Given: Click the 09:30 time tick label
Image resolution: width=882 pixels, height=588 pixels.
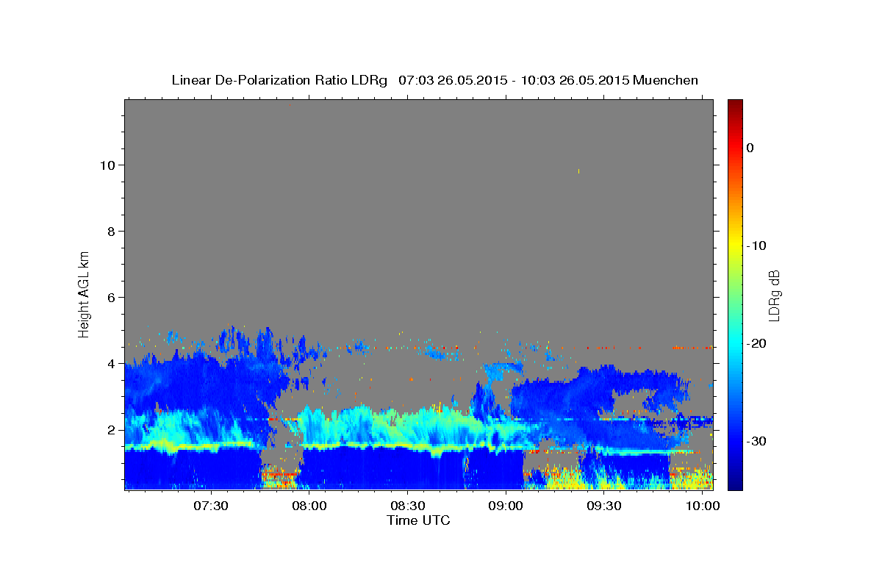Looking at the screenshot, I should (605, 506).
